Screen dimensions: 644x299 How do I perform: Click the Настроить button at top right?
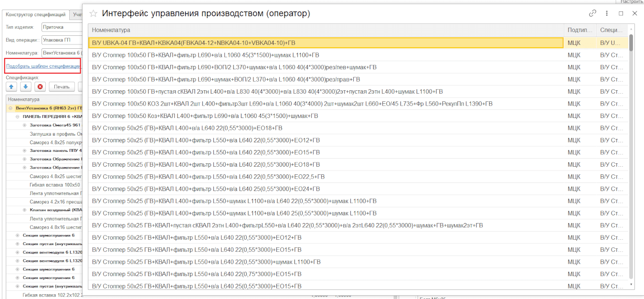point(632,2)
